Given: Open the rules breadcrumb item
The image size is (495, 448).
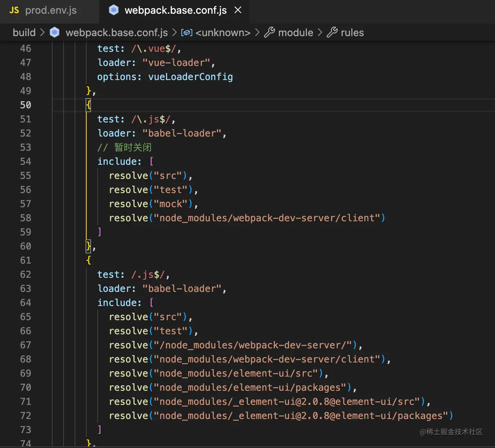Looking at the screenshot, I should 352,33.
